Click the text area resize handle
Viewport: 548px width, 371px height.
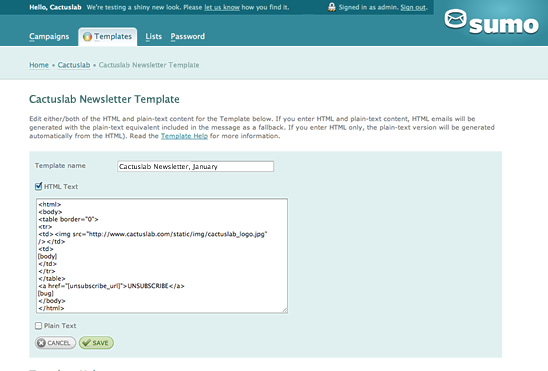tap(285, 310)
